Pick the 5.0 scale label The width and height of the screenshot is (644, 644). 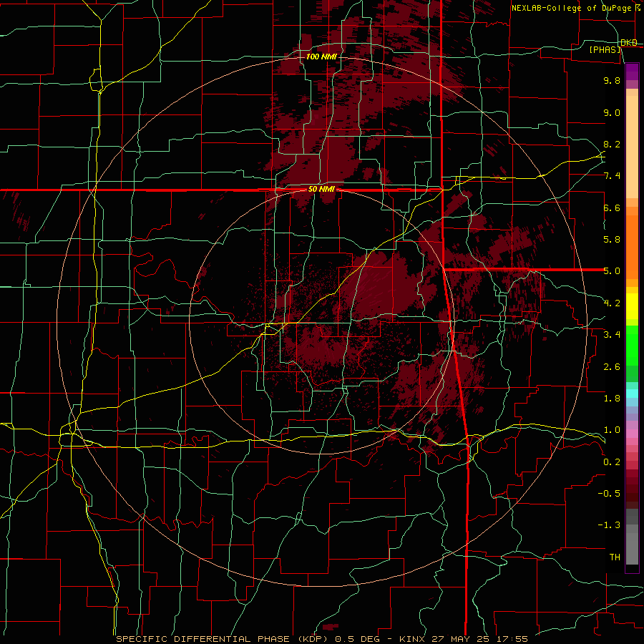[x=612, y=271]
